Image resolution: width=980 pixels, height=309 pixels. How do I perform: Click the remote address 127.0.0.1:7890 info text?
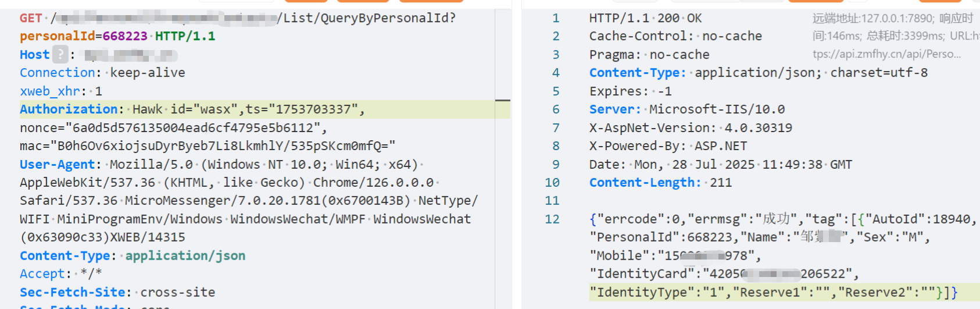click(874, 19)
